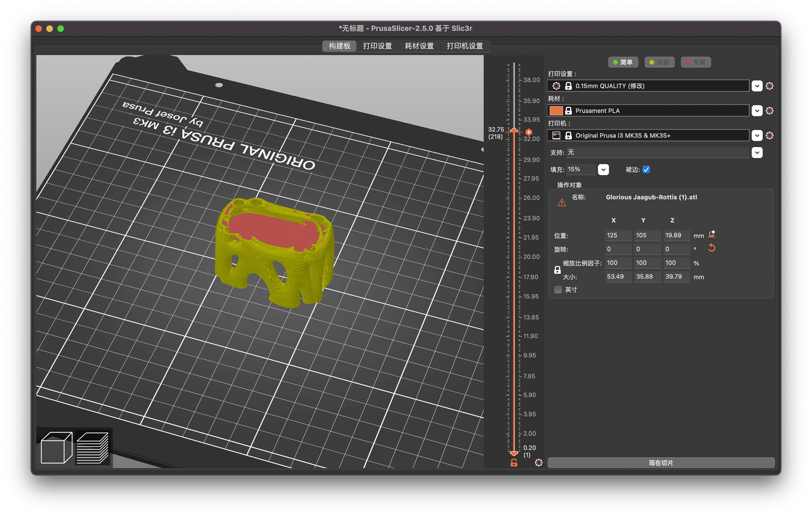This screenshot has width=812, height=516.
Task: Click the orange lock icon below layer slider
Action: (514, 462)
